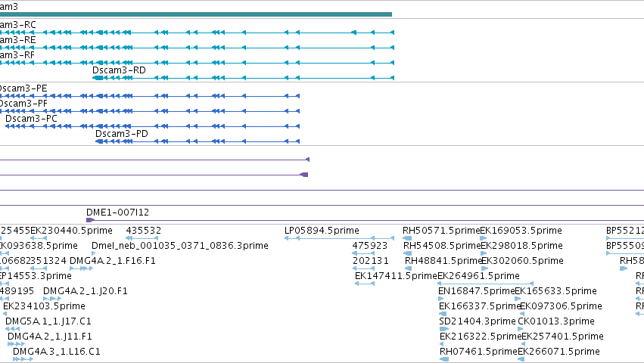Select the DME1-007I12 clone label
The width and height of the screenshot is (644, 363).
[117, 213]
